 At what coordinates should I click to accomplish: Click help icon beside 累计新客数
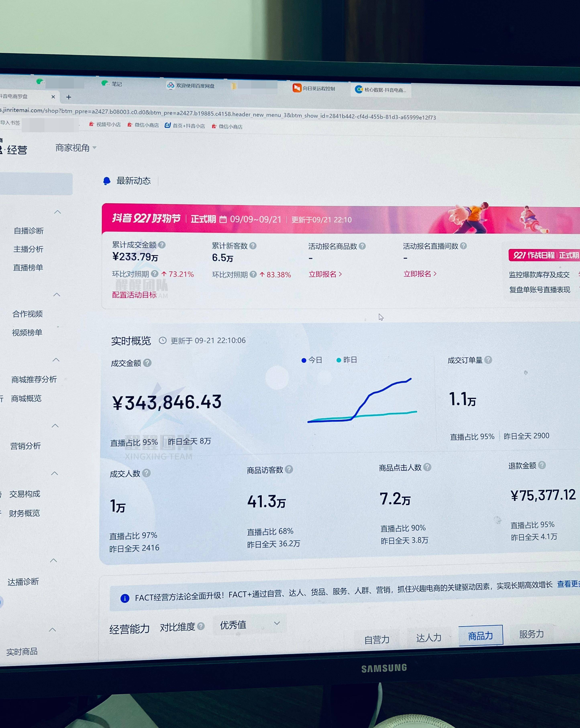click(x=253, y=246)
